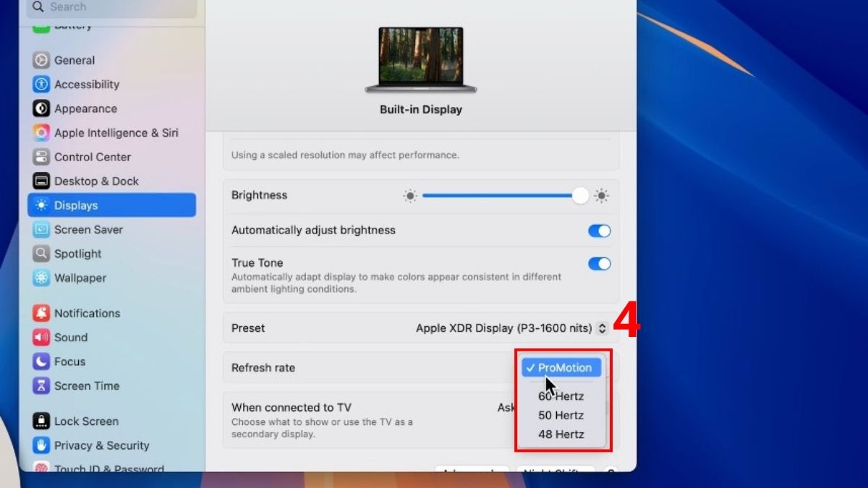Open the Preset dropdown

point(603,328)
